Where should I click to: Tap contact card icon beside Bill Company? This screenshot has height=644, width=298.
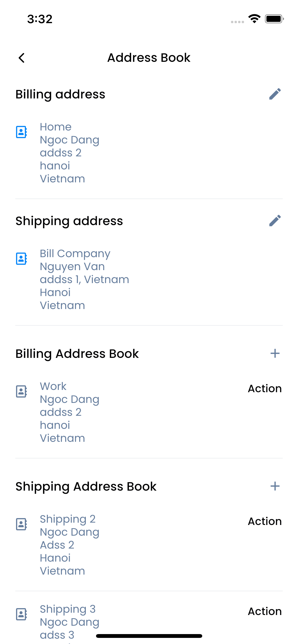[21, 258]
